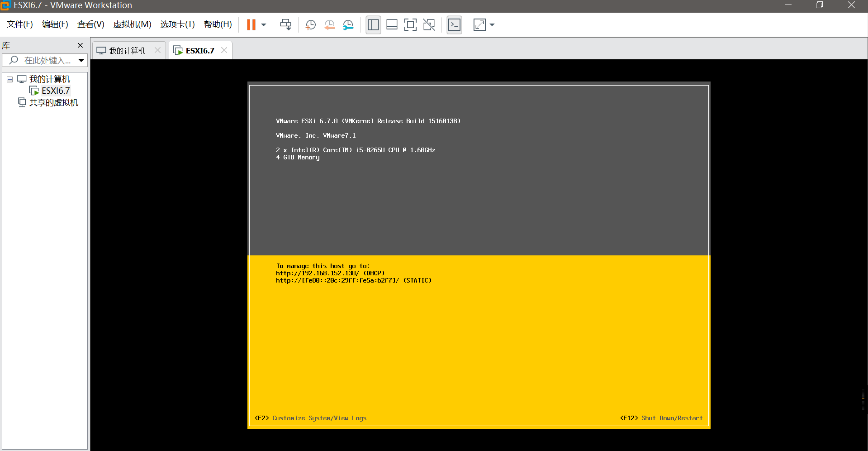Switch to Unity mode
Screen dimensions: 868x451
(429, 24)
